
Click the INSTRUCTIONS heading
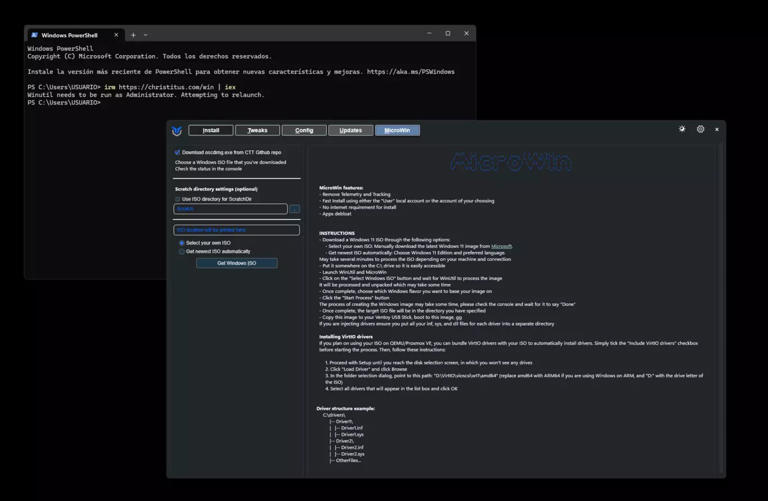coord(337,233)
